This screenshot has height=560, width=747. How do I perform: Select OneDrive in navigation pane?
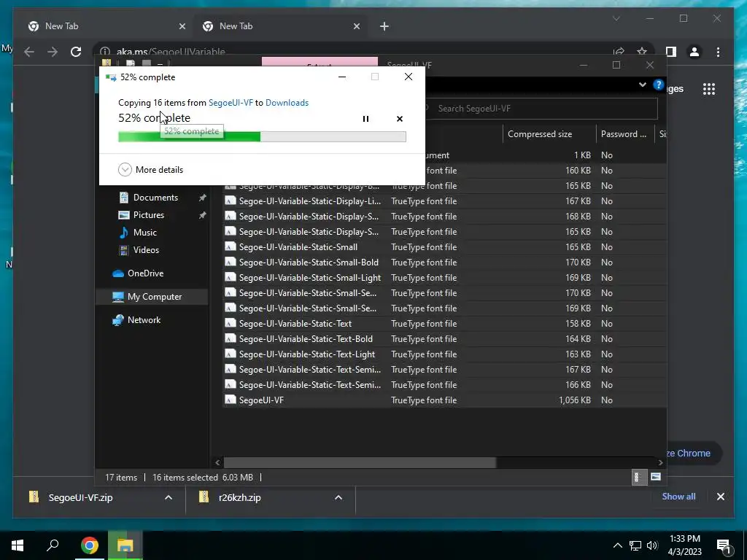145,273
